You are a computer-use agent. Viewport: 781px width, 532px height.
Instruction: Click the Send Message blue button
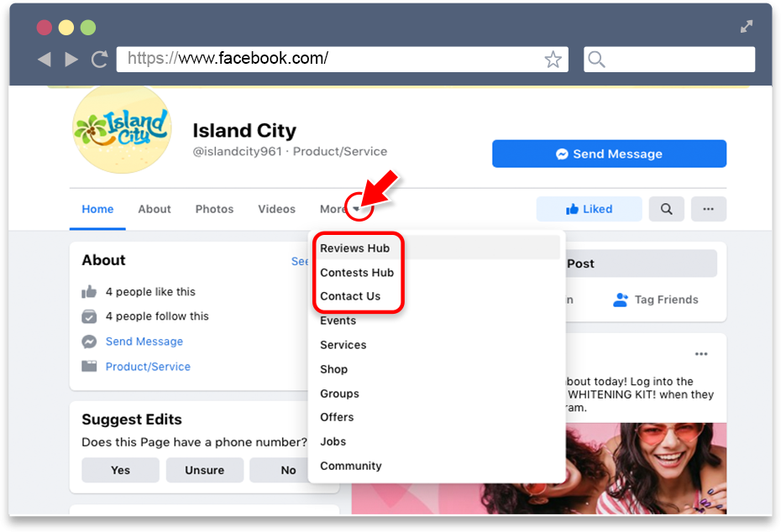(x=609, y=154)
